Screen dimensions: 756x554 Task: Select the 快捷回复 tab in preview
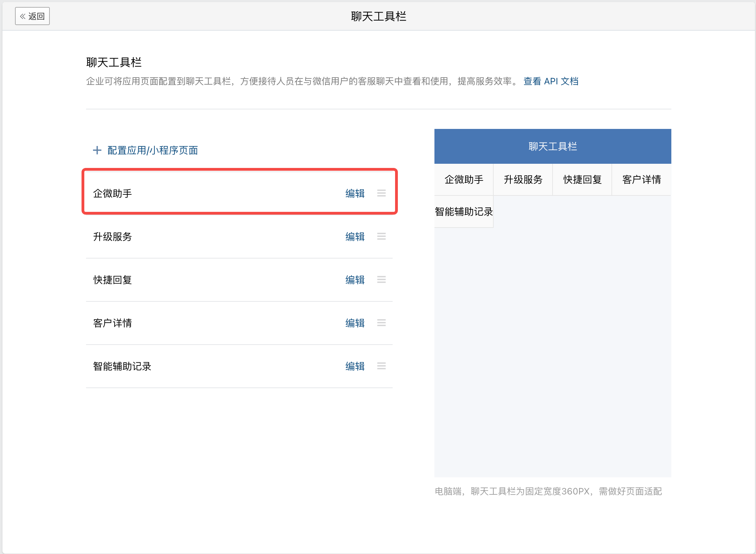[582, 179]
